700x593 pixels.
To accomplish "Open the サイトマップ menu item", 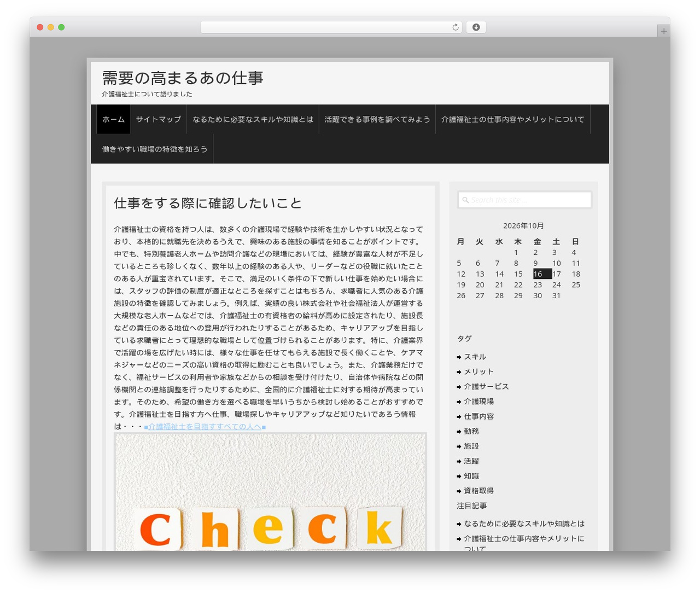I will click(159, 119).
